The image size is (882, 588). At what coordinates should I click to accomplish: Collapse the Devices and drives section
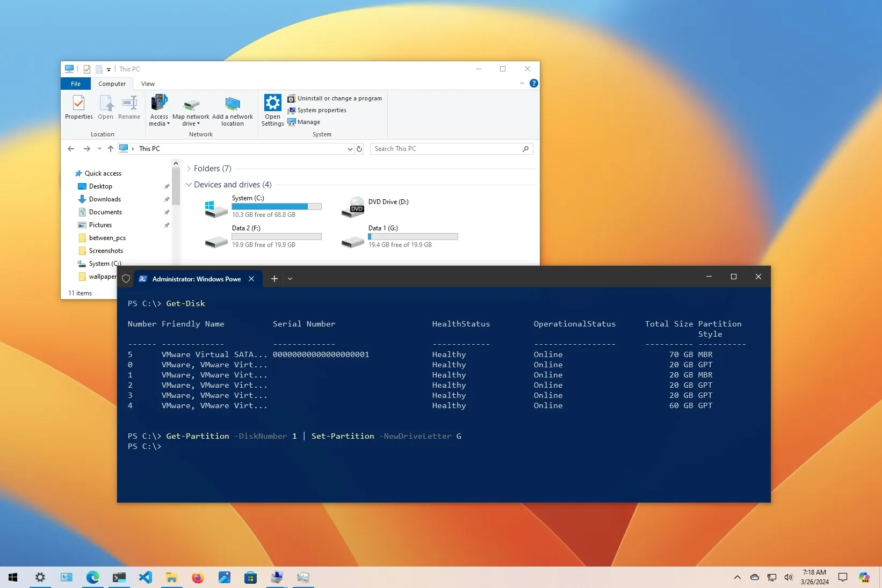(189, 184)
